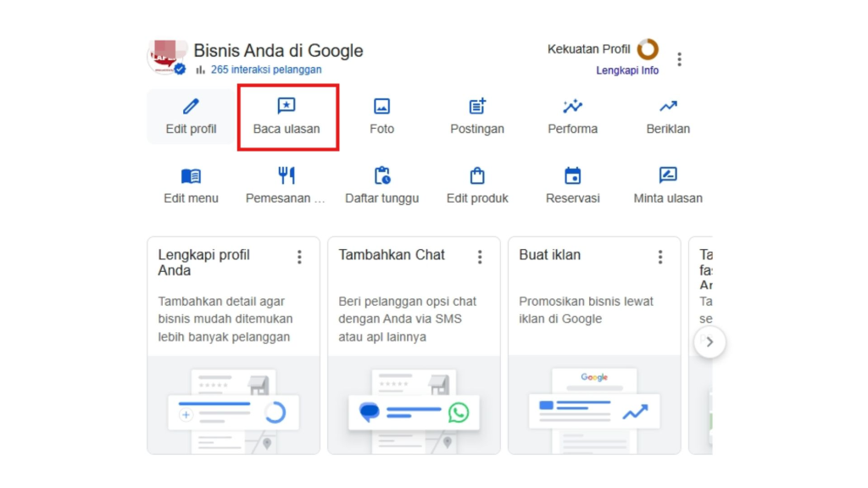868x488 pixels.
Task: Open 265 interaksi pelanggan link
Action: pyautogui.click(x=265, y=69)
